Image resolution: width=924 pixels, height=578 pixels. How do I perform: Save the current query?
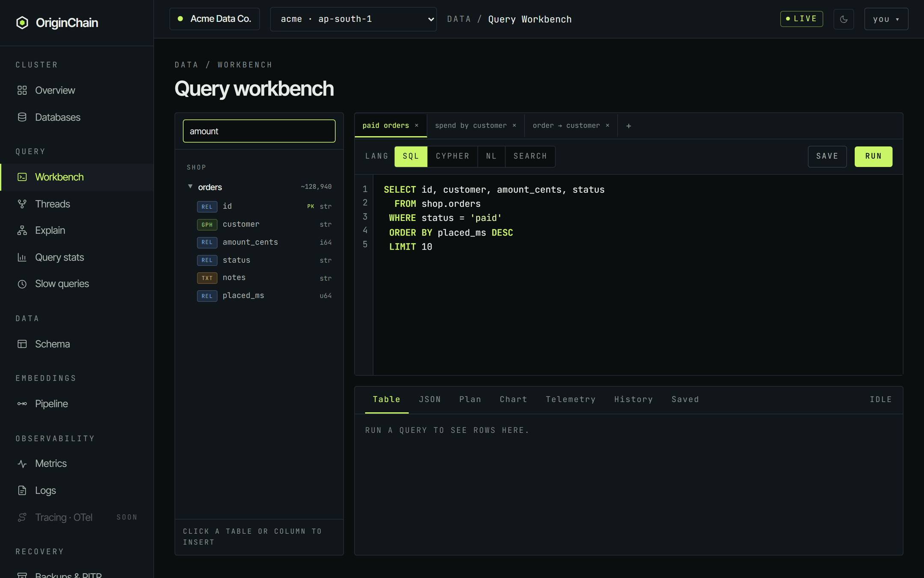827,156
